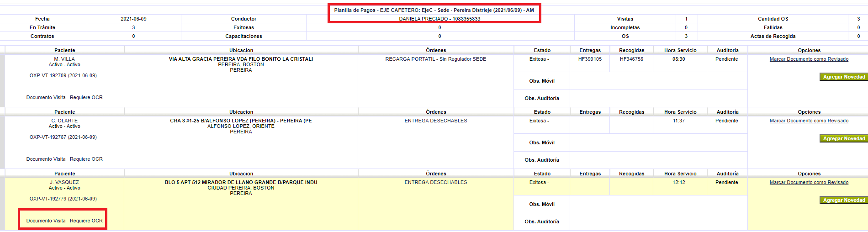Image resolution: width=868 pixels, height=232 pixels.
Task: Click Obs. Móvil field in M. Villa row
Action: (658, 81)
